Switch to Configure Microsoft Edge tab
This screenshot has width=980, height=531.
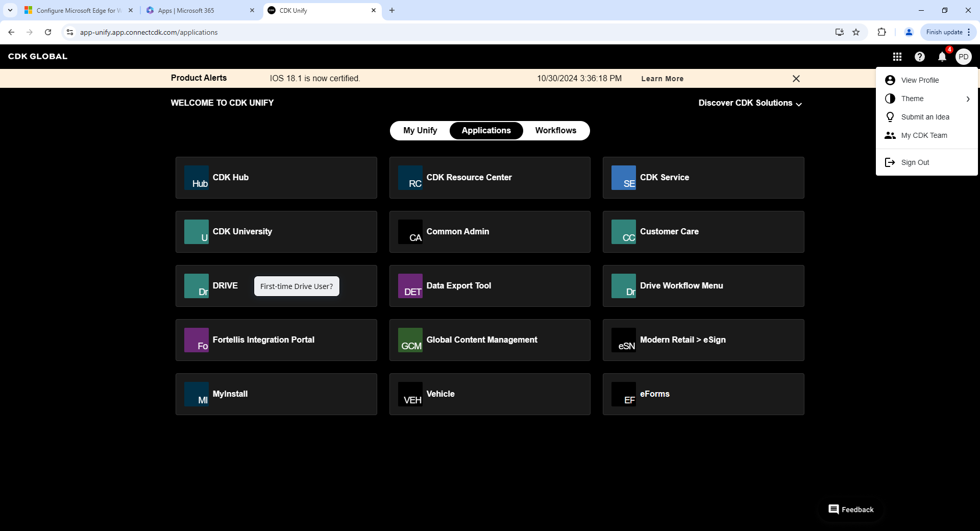coord(79,10)
